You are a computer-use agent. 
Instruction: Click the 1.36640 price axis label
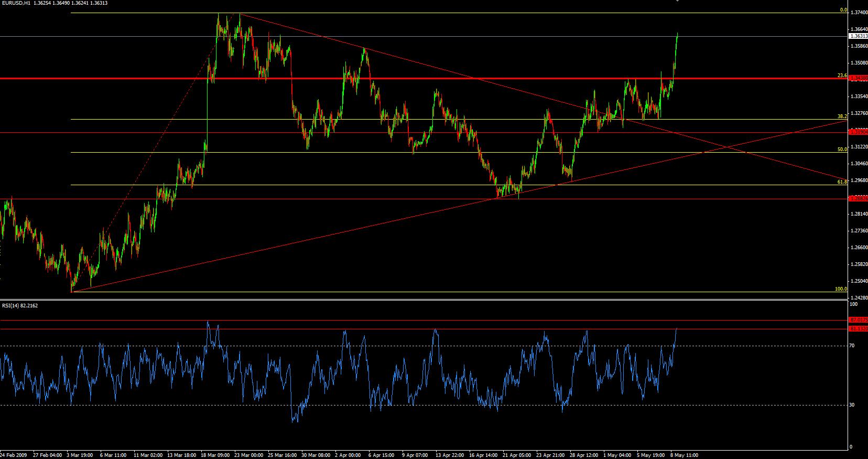tap(859, 29)
